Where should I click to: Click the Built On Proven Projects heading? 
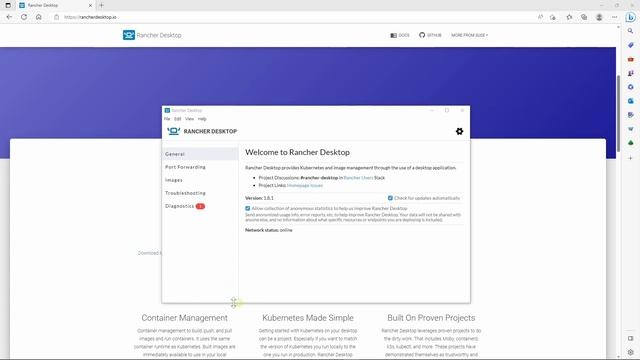pyautogui.click(x=431, y=318)
